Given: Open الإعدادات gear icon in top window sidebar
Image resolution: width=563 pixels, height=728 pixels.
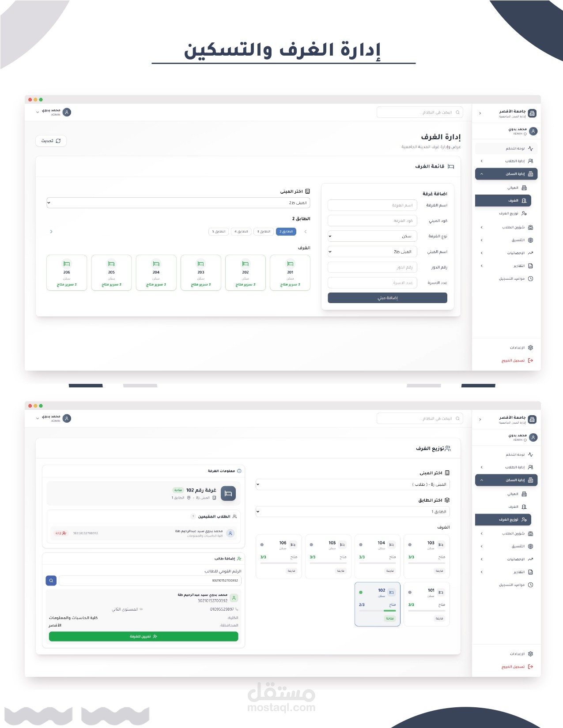Looking at the screenshot, I should tap(530, 347).
